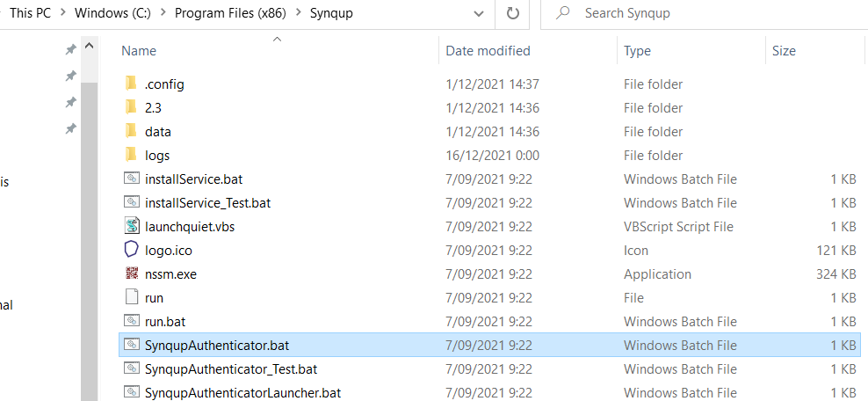The width and height of the screenshot is (868, 401).
Task: Click the installService.bat batch file icon
Action: (131, 179)
